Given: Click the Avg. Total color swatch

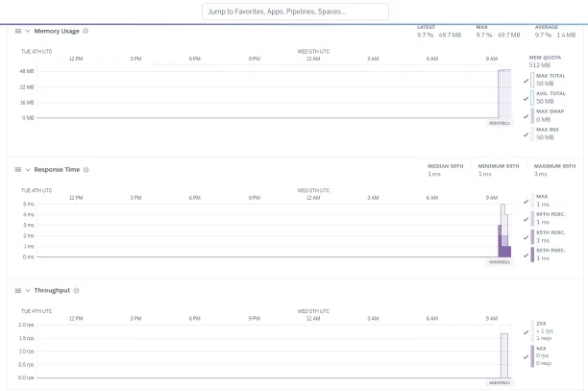Looking at the screenshot, I should (532, 98).
